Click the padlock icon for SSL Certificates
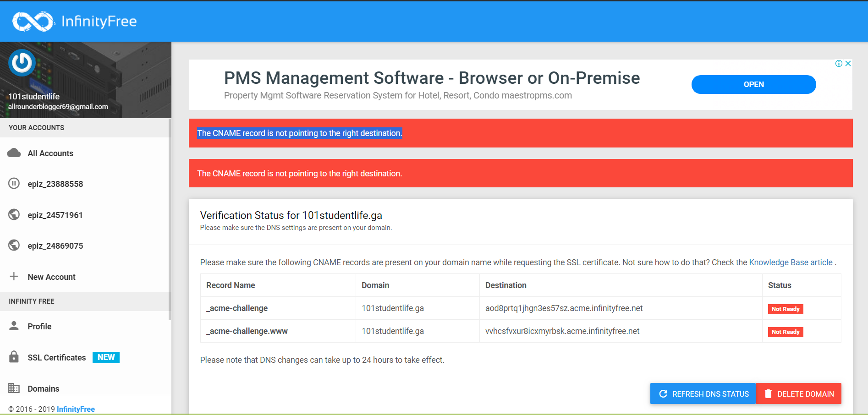868x415 pixels. (14, 357)
